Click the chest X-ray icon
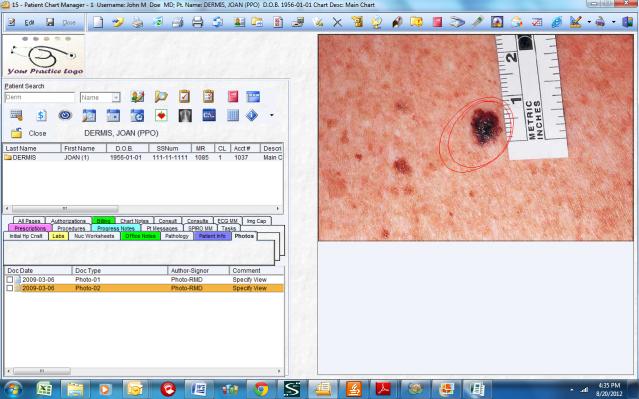The image size is (639, 399). (185, 116)
